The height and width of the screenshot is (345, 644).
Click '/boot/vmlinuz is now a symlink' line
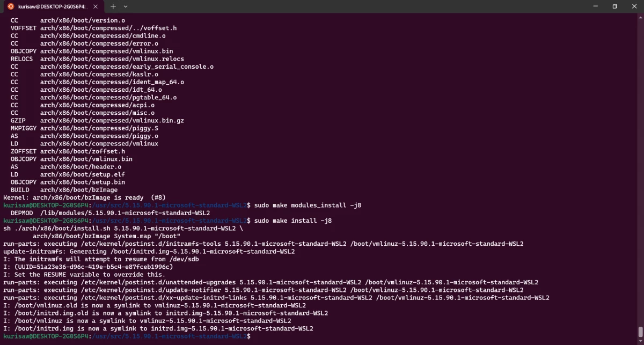click(147, 321)
